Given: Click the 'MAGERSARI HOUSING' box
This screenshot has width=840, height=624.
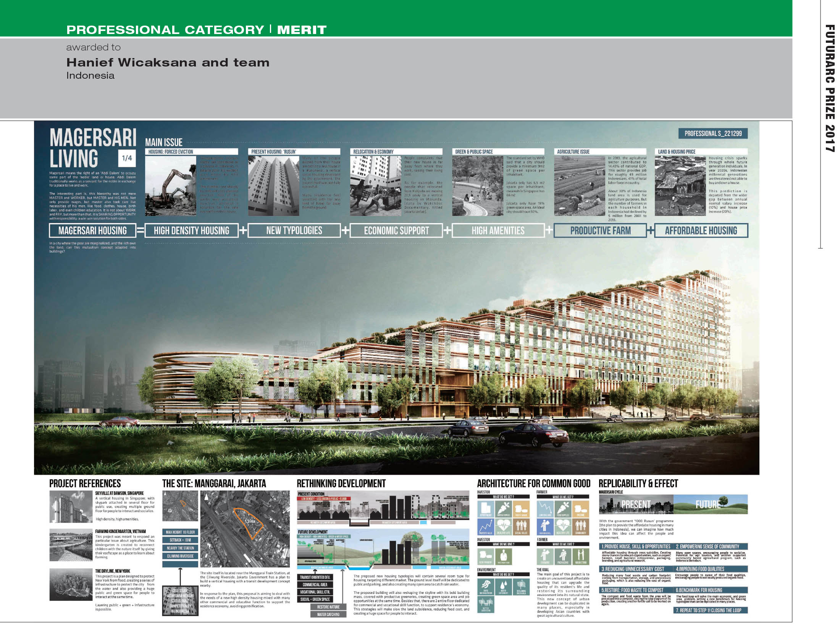Looking at the screenshot, I should [x=92, y=230].
